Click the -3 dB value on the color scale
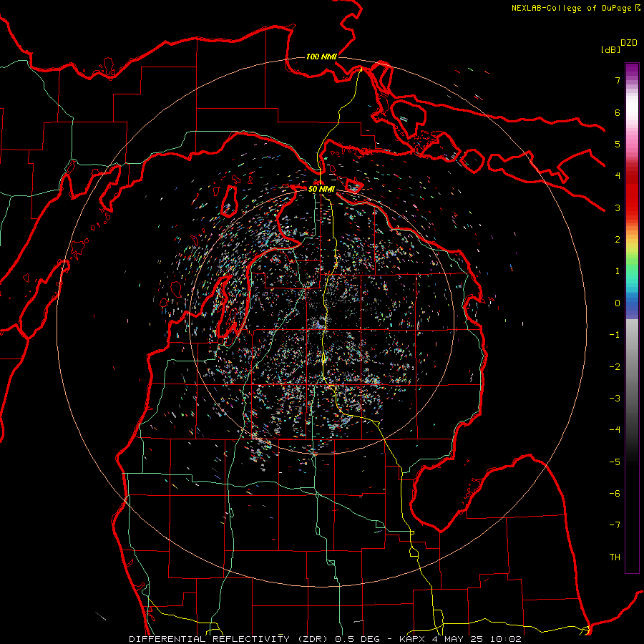 click(615, 399)
